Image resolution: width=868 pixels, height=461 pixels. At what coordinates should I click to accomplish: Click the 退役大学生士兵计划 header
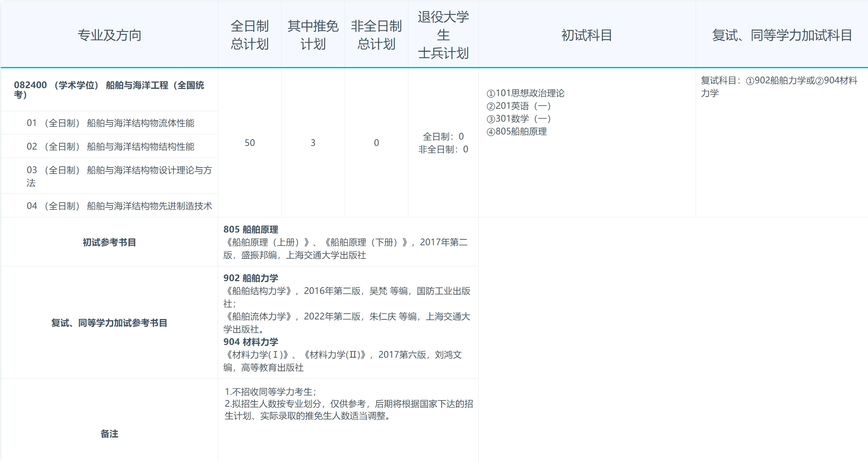coord(443,35)
